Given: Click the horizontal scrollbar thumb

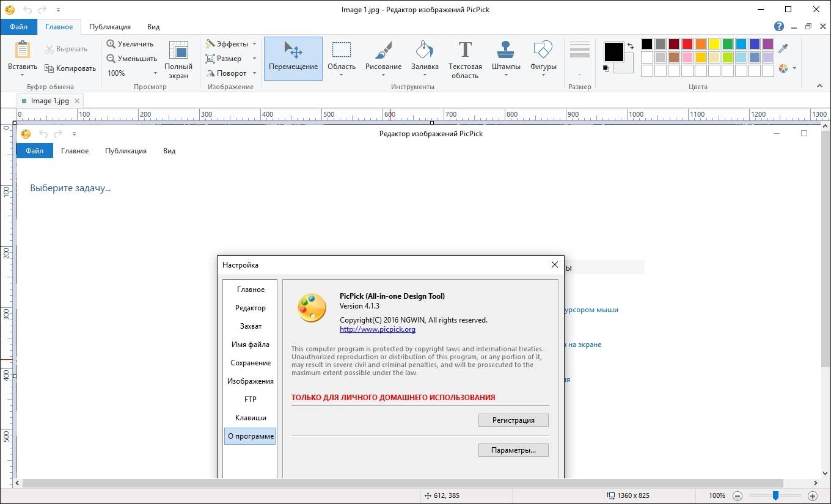Looking at the screenshot, I should pyautogui.click(x=403, y=483).
